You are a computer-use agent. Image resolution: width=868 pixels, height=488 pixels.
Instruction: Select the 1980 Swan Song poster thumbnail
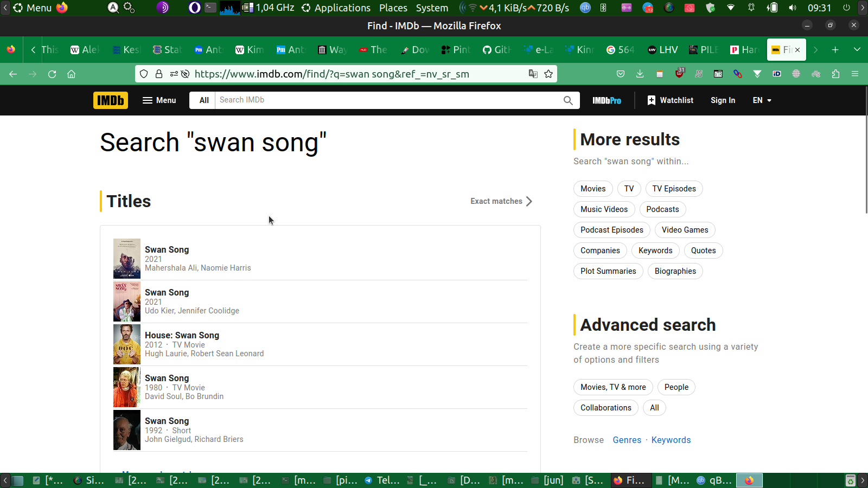tap(127, 387)
